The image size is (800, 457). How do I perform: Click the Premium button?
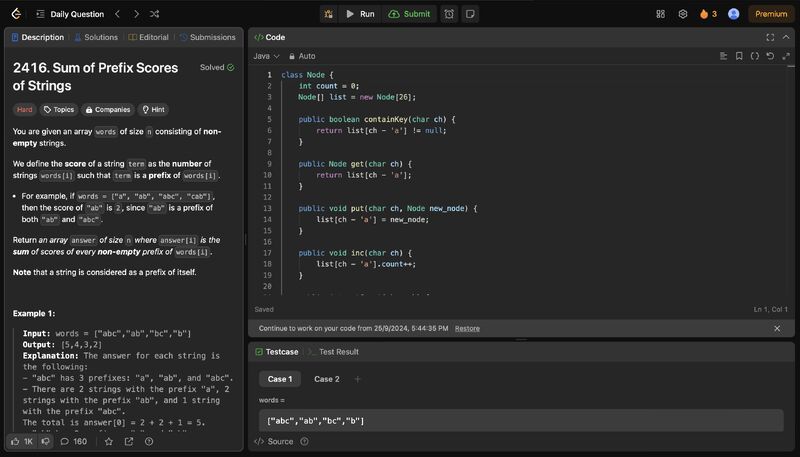point(771,14)
